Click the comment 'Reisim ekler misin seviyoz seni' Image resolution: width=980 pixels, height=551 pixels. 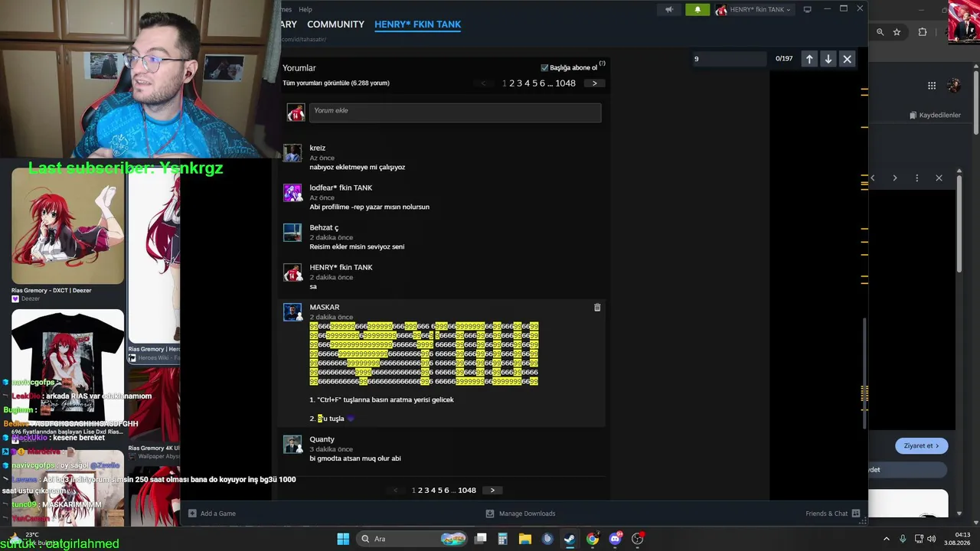click(357, 247)
